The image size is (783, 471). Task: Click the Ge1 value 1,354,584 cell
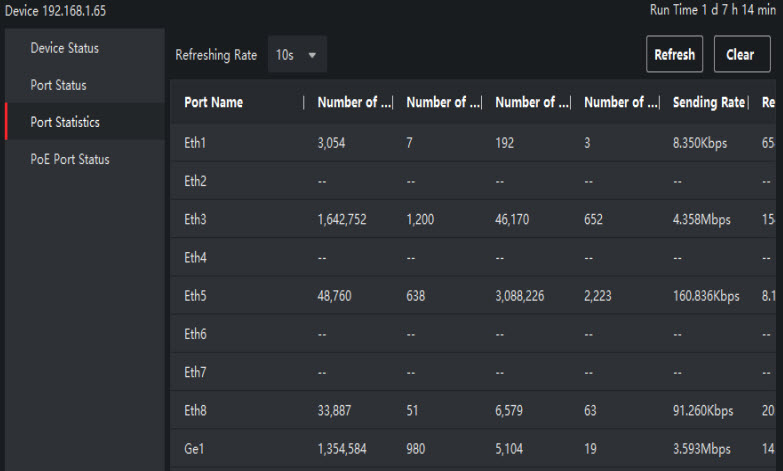pos(343,450)
